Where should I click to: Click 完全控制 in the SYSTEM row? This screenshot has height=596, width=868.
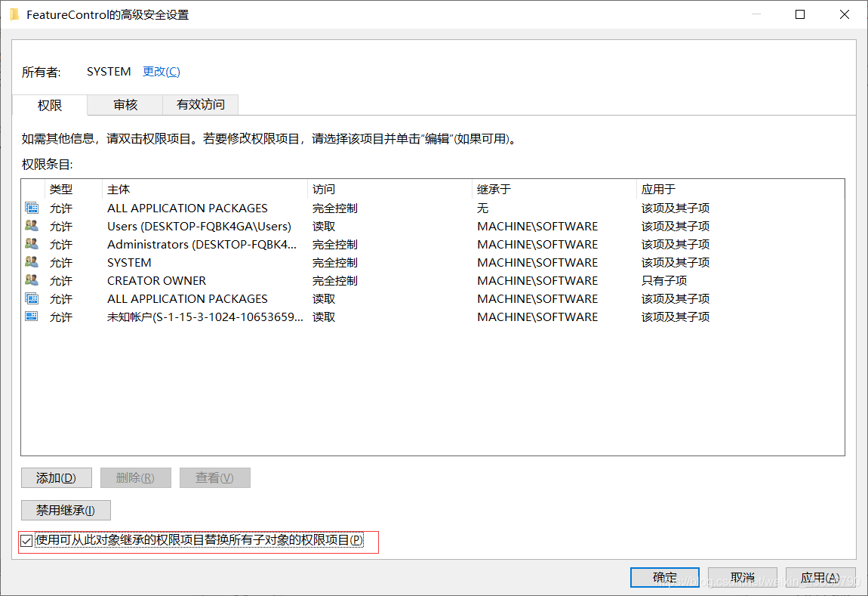(x=335, y=263)
